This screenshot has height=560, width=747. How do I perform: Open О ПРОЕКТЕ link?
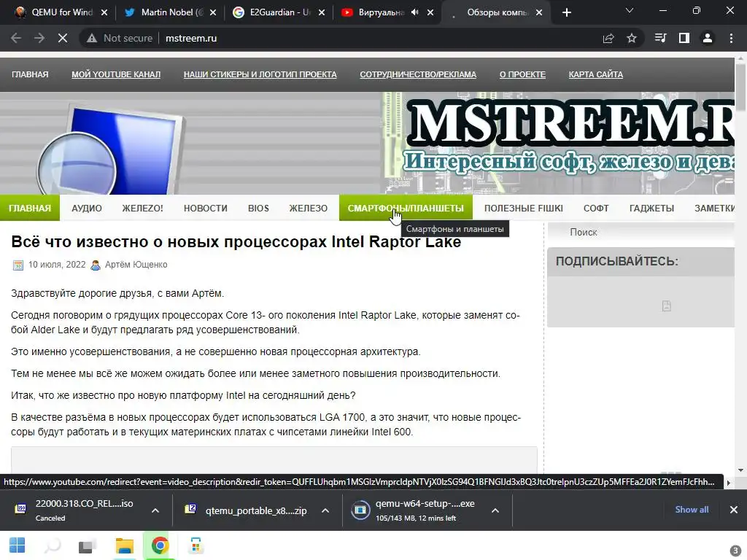tap(522, 74)
